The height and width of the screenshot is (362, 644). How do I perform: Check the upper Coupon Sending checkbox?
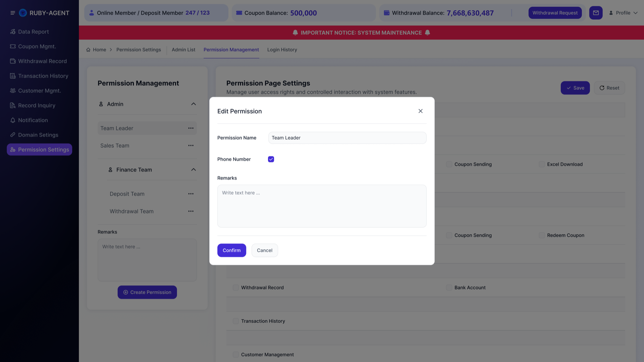tap(449, 164)
